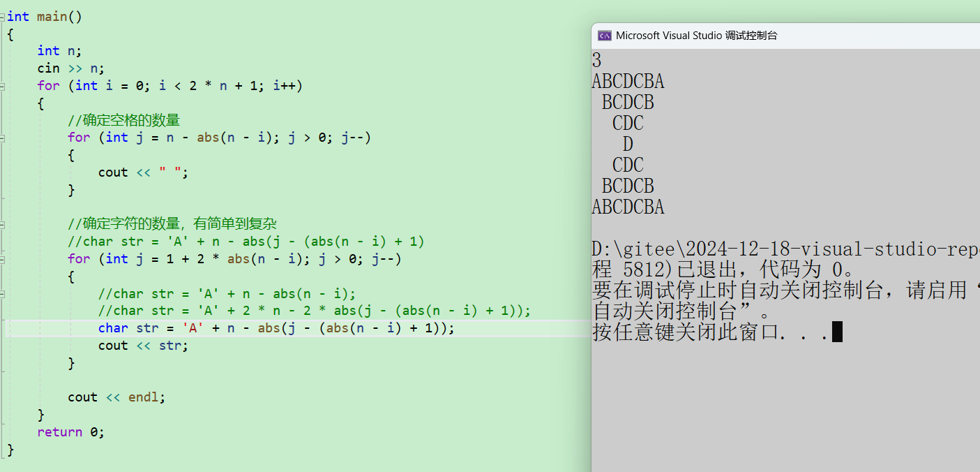Collapse the comment block starting //确定字符的数量
Viewport: 980px width, 472px height.
pyautogui.click(x=3, y=225)
